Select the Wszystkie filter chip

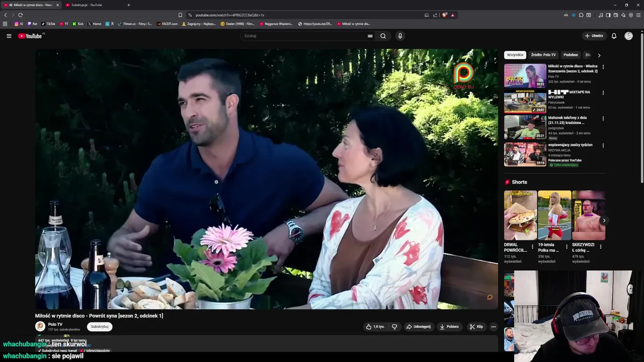[x=515, y=55]
